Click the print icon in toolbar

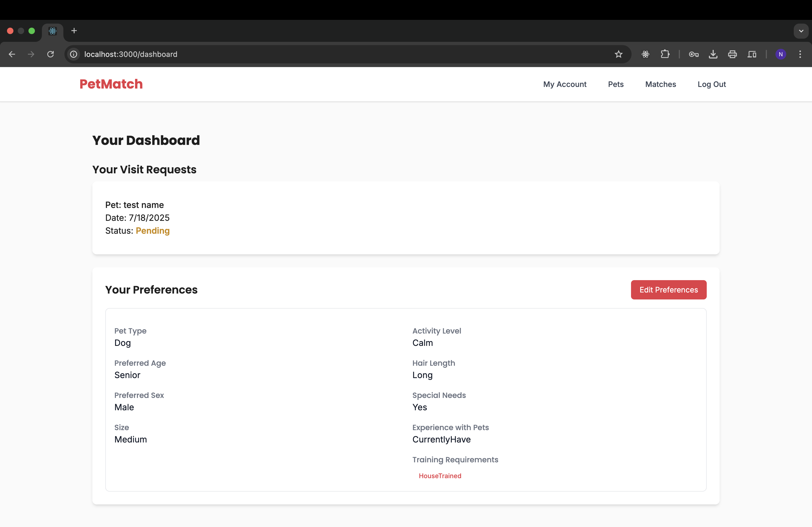tap(733, 54)
